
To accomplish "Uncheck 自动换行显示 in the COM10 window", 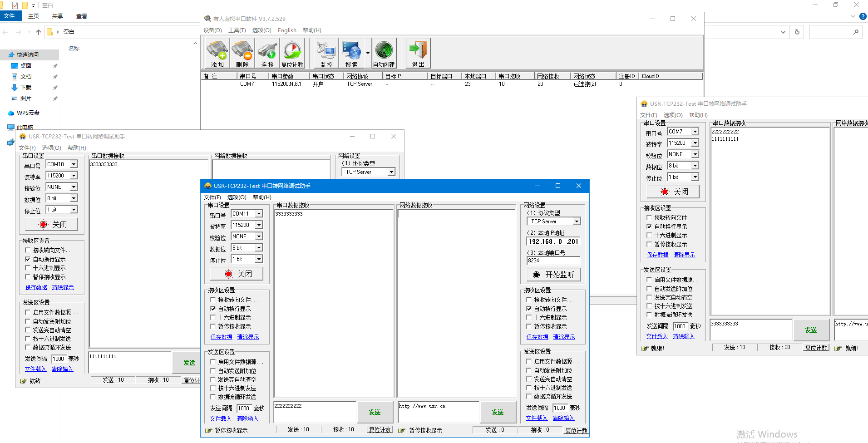I will click(28, 259).
